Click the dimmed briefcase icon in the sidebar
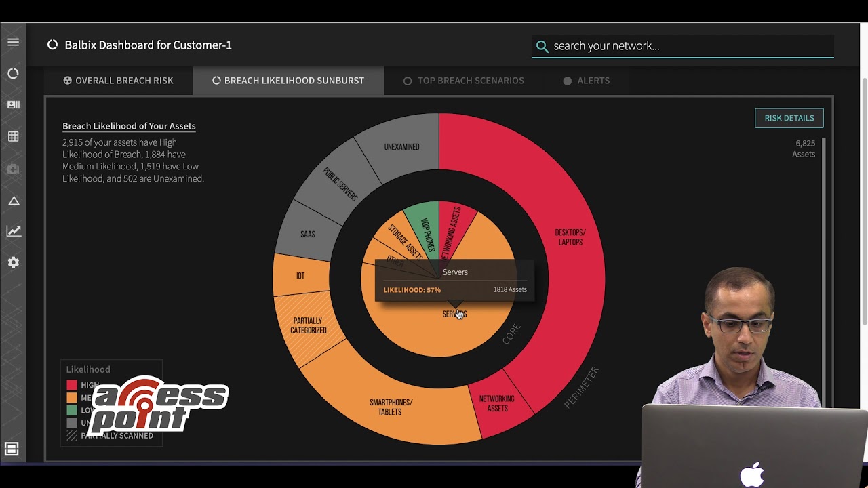 13,169
